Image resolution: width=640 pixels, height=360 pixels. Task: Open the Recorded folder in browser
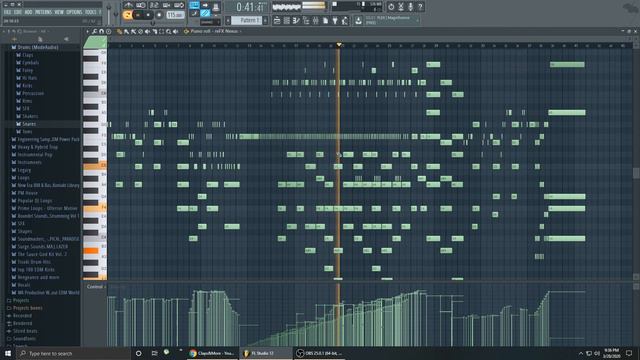pyautogui.click(x=22, y=316)
